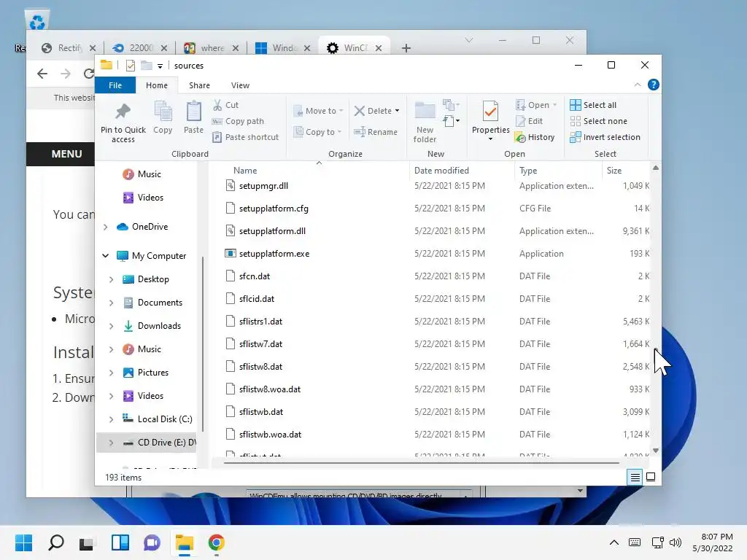Open the File menu tab
Image resolution: width=747 pixels, height=560 pixels.
click(x=115, y=85)
